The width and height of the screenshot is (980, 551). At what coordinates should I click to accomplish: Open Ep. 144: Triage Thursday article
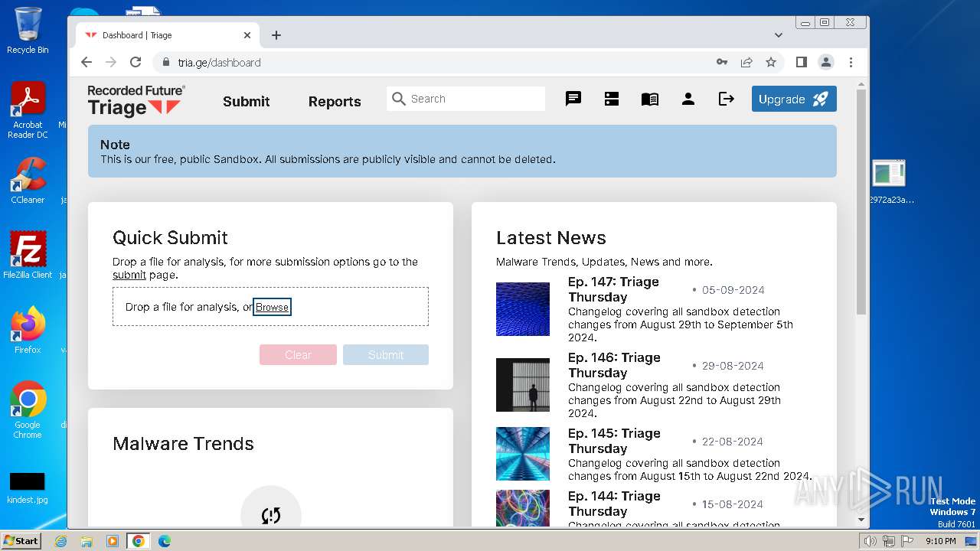(x=614, y=504)
